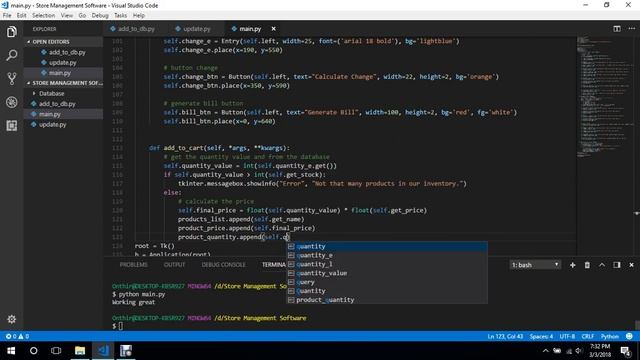This screenshot has height=360, width=640.
Task: Open the Debug menu
Action: (x=100, y=15)
